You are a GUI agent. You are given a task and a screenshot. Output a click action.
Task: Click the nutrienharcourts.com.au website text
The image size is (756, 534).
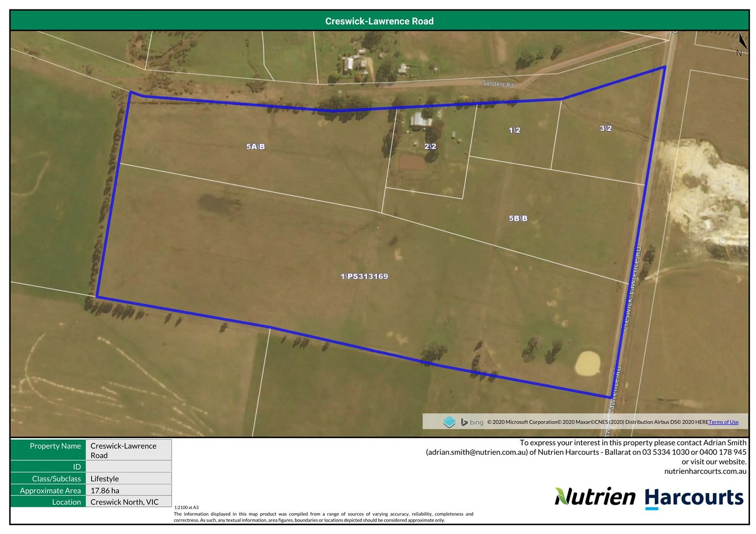click(705, 471)
